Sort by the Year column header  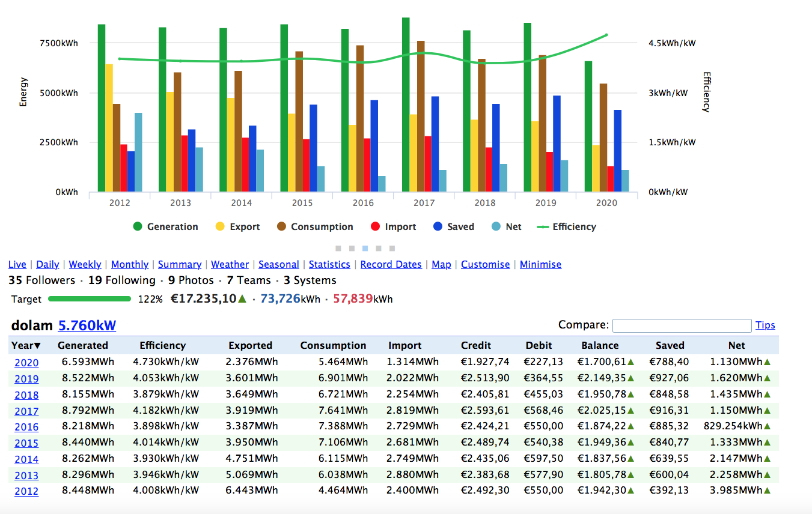(x=26, y=345)
